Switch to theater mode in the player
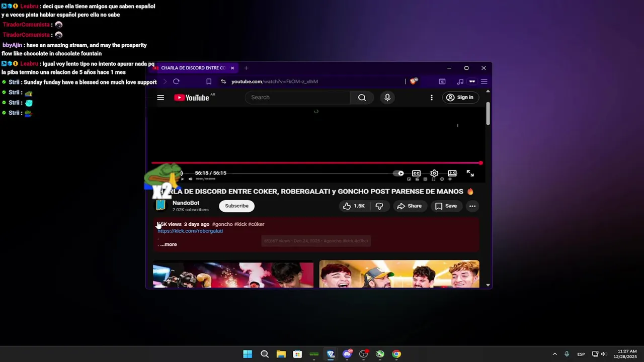Image resolution: width=644 pixels, height=362 pixels. (x=452, y=173)
